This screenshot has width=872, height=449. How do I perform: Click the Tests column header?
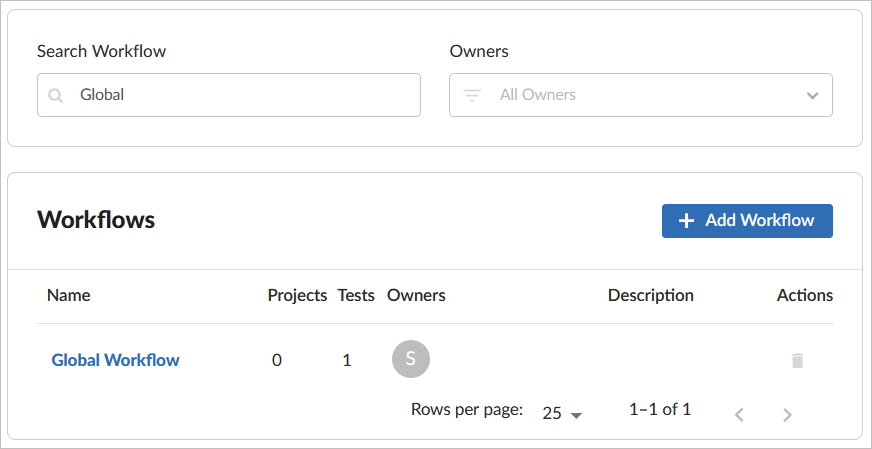[356, 295]
